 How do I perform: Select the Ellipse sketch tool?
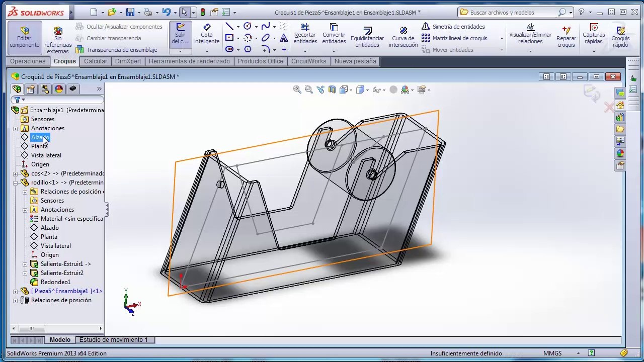click(266, 38)
